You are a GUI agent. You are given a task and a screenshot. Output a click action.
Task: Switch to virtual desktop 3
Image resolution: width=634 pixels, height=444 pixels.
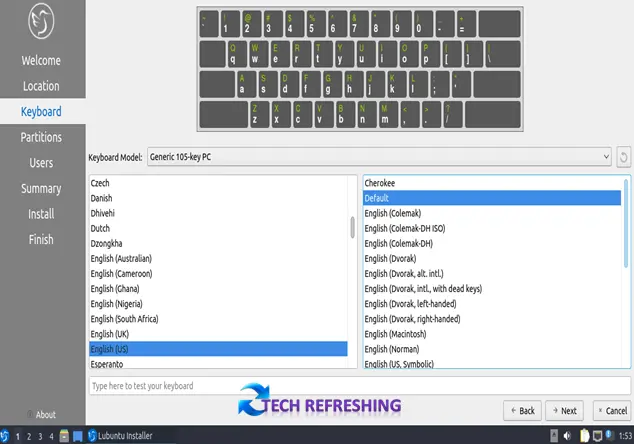40,436
